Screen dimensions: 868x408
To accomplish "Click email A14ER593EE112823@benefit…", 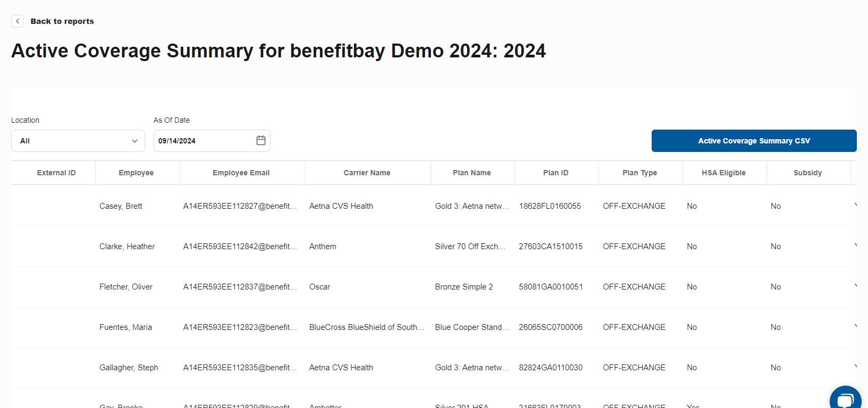I will click(240, 327).
